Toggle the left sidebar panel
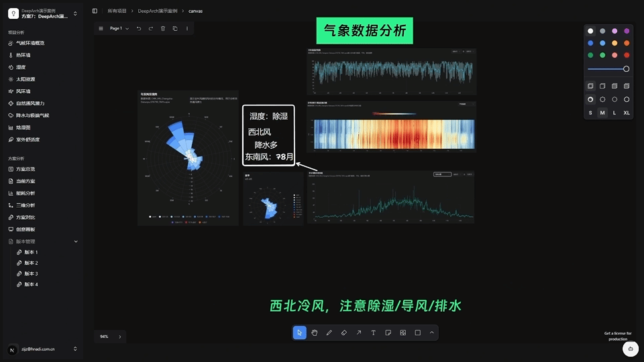Image resolution: width=644 pixels, height=362 pixels. click(x=95, y=11)
